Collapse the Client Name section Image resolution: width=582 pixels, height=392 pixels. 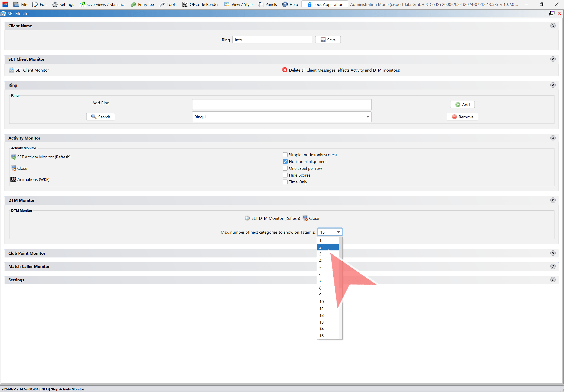(552, 26)
